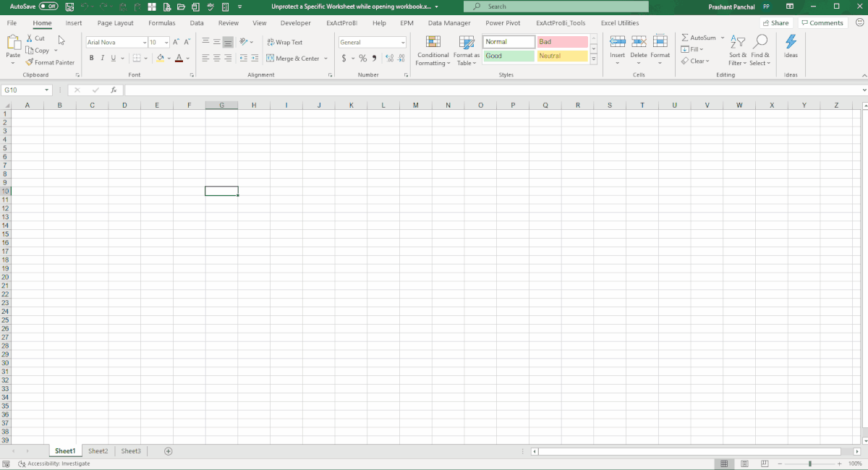Open Conditional Formatting icon menu
Screen dimensions: 868x470
(433, 42)
